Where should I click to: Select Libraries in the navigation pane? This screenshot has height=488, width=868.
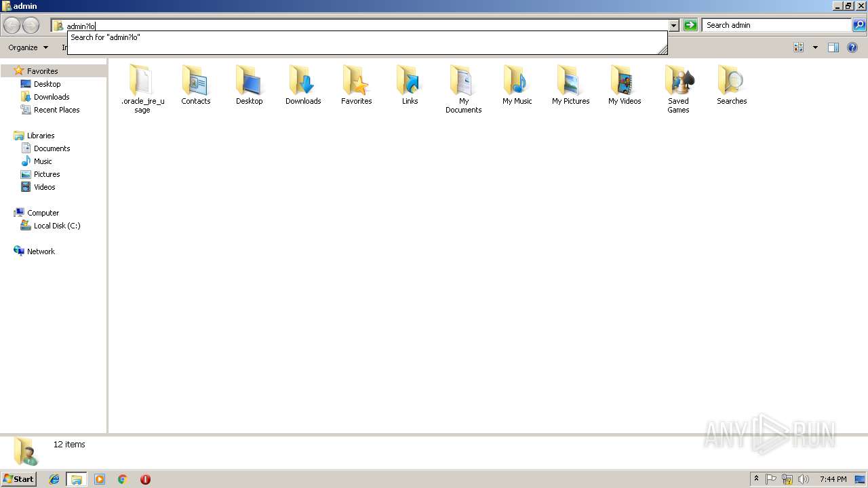click(41, 136)
